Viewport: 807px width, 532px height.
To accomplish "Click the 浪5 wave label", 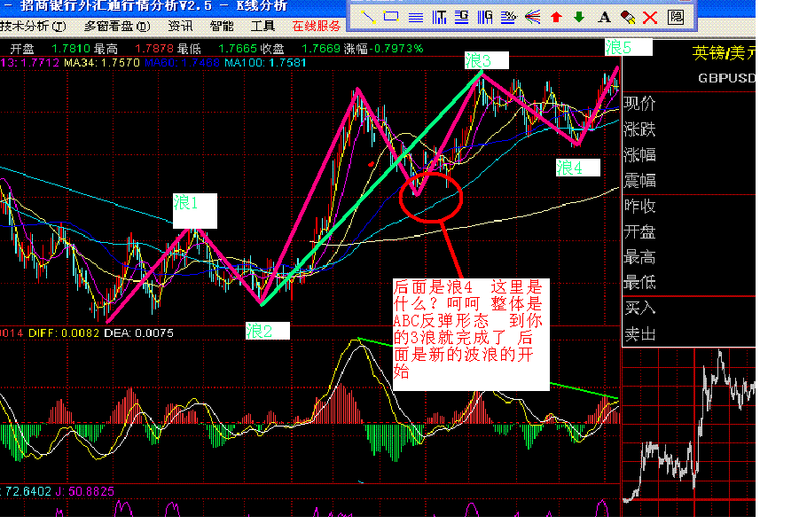I will (x=629, y=47).
